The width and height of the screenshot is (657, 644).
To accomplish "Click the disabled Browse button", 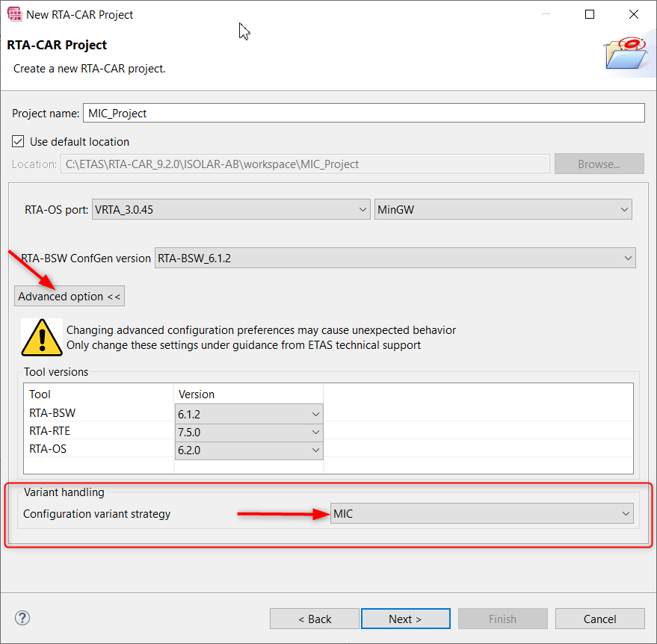I will [599, 164].
